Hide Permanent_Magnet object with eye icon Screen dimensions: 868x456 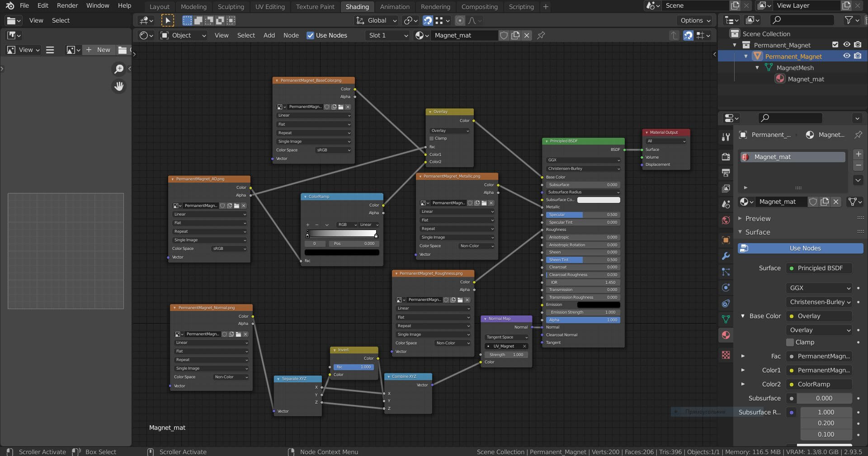coord(846,56)
